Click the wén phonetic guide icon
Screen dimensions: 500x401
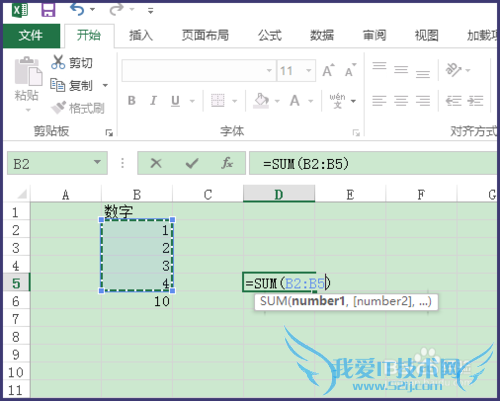[x=338, y=101]
